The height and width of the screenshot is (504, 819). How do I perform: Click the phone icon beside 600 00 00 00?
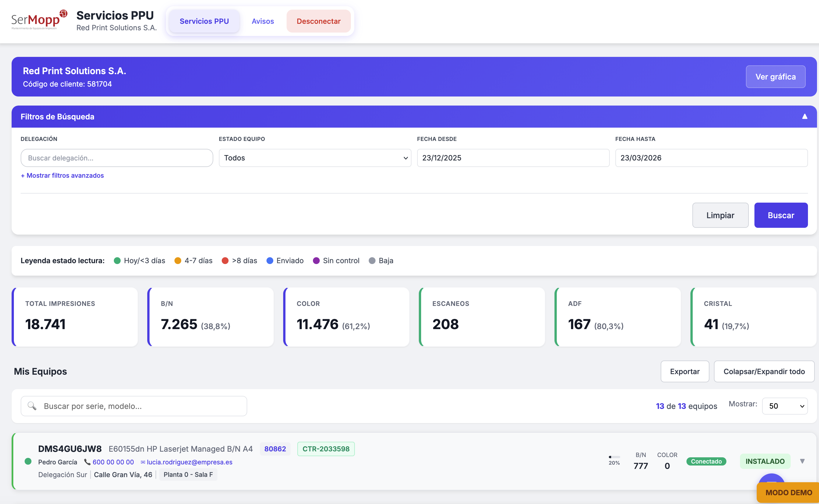87,462
